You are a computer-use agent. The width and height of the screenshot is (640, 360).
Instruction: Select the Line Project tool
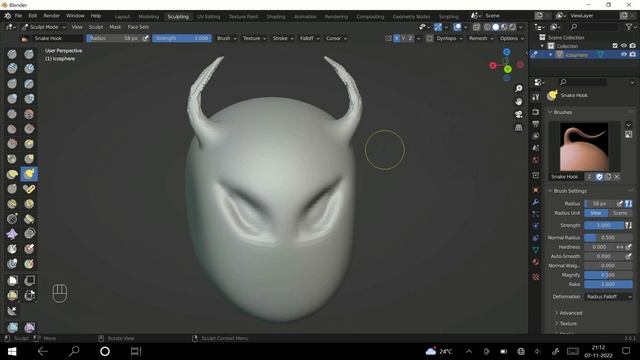12,311
